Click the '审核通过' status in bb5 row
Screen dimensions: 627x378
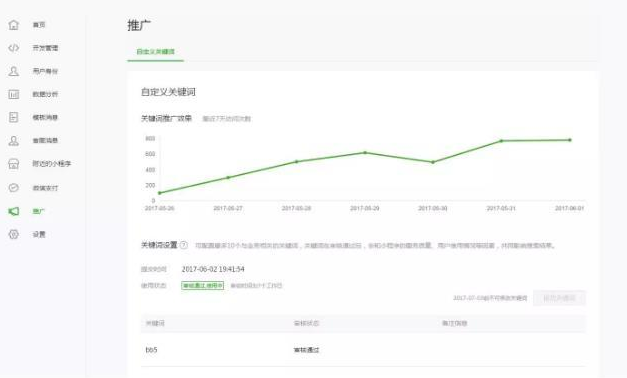[306, 350]
